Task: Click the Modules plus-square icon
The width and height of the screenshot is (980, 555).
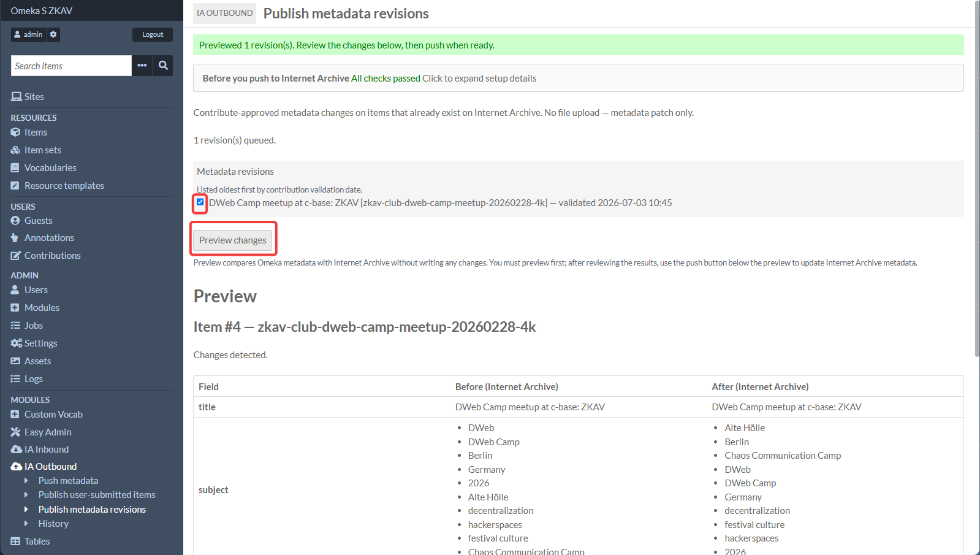Action: (x=15, y=307)
